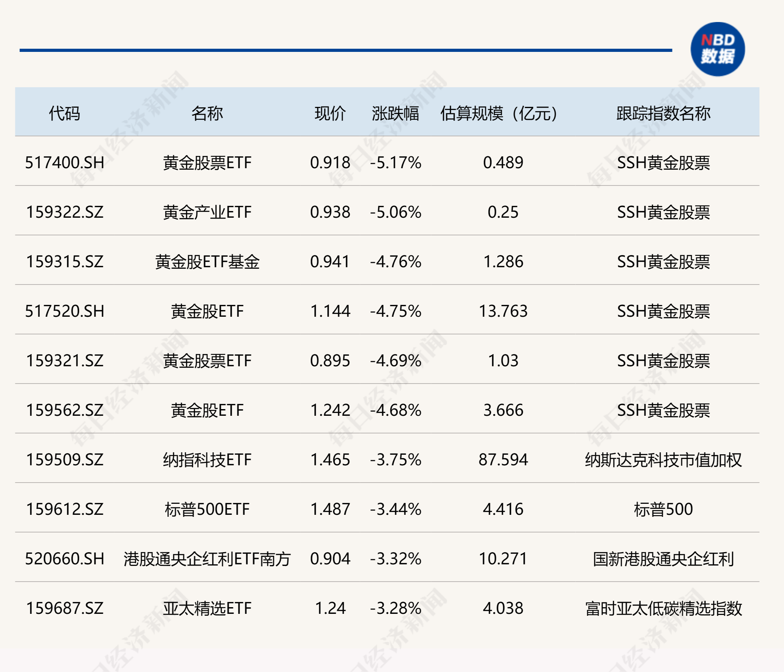Click the 现价 column header
This screenshot has height=672, width=784.
click(330, 113)
